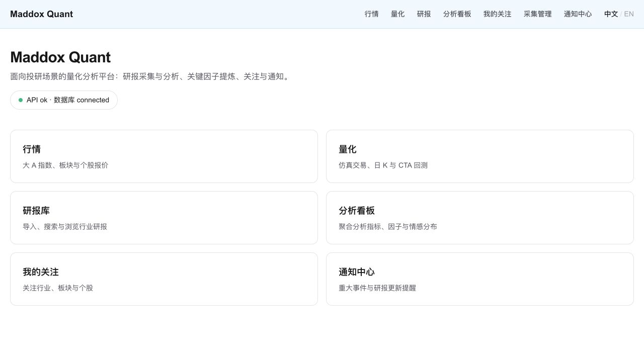Open the 研报库 card
The image size is (644, 362).
pos(164,218)
